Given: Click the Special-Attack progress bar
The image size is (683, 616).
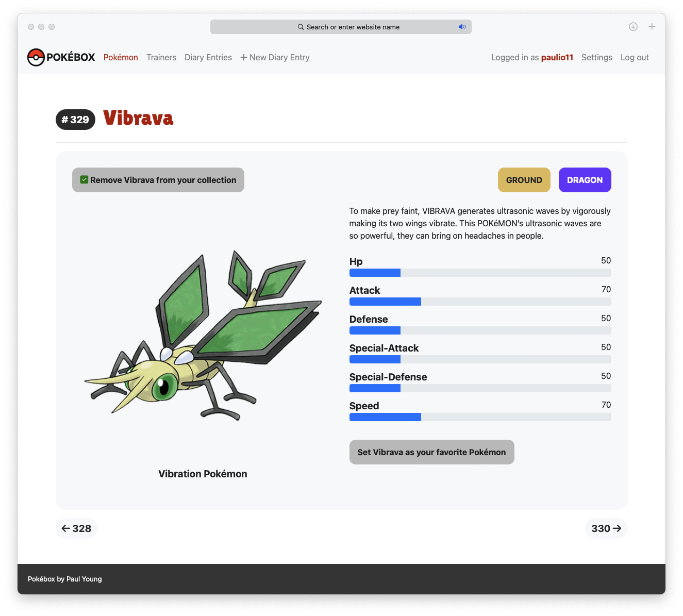Looking at the screenshot, I should point(480,359).
